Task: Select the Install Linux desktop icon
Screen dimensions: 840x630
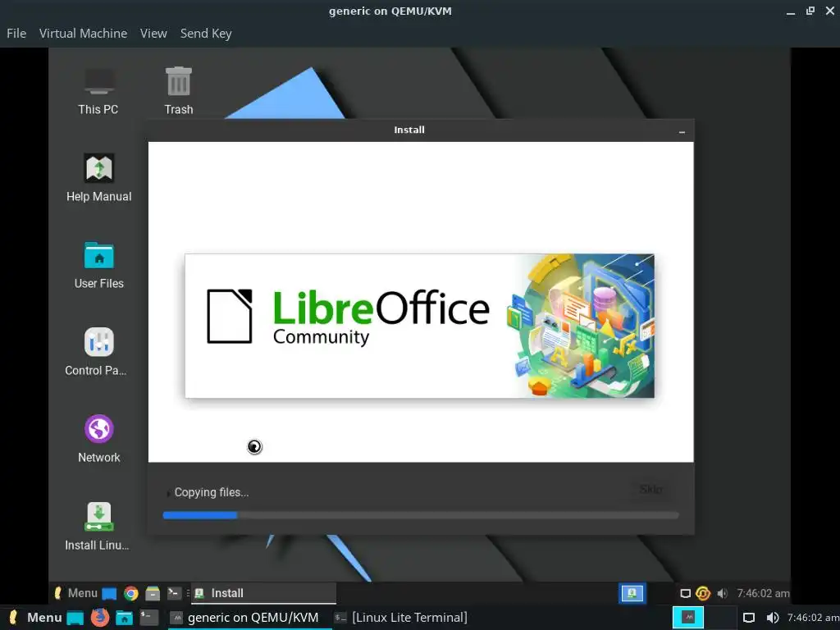Action: coord(98,526)
